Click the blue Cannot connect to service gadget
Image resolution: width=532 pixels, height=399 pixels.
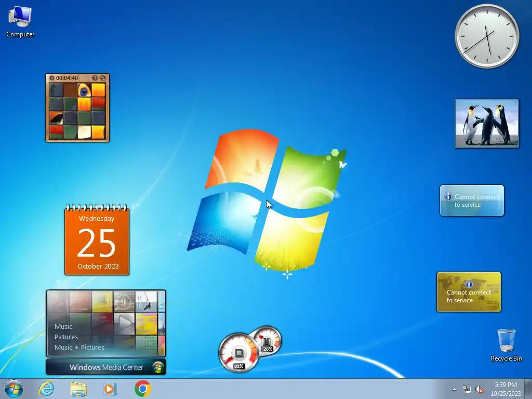point(472,201)
